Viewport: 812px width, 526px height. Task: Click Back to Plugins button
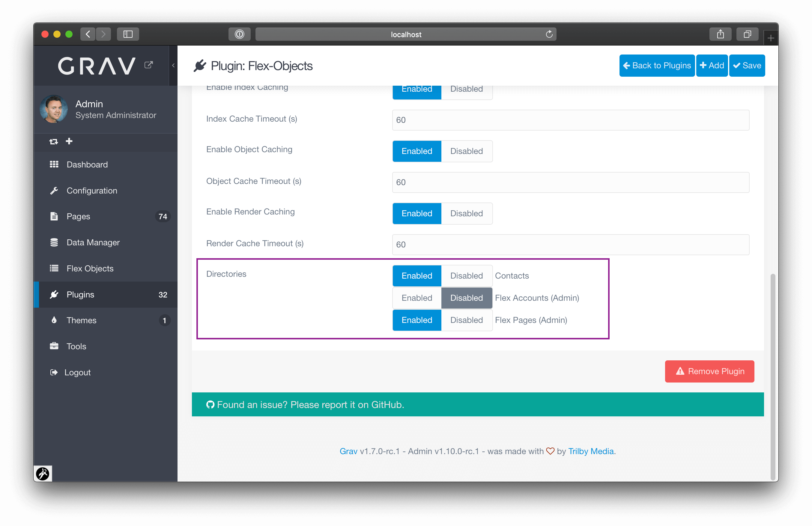657,65
